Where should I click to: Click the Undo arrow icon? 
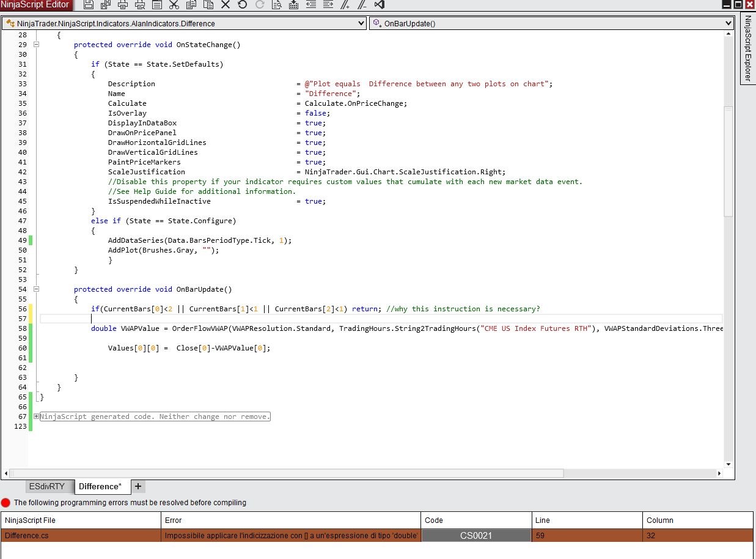tap(243, 5)
